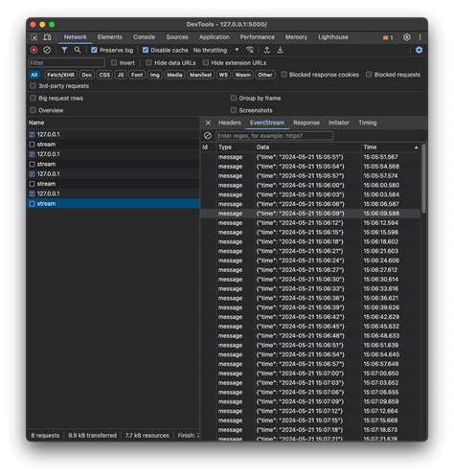The image size is (454, 476).
Task: Toggle the network filter funnel icon
Action: 64,50
